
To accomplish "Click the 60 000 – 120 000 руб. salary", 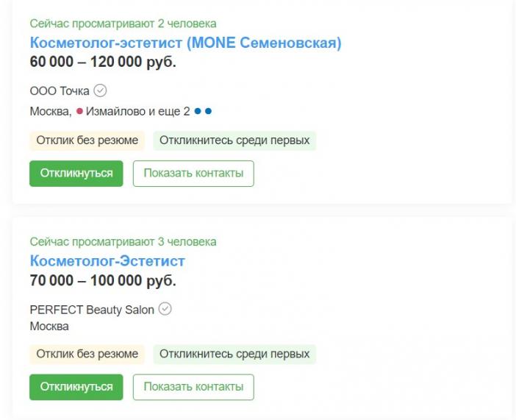I will coord(103,62).
